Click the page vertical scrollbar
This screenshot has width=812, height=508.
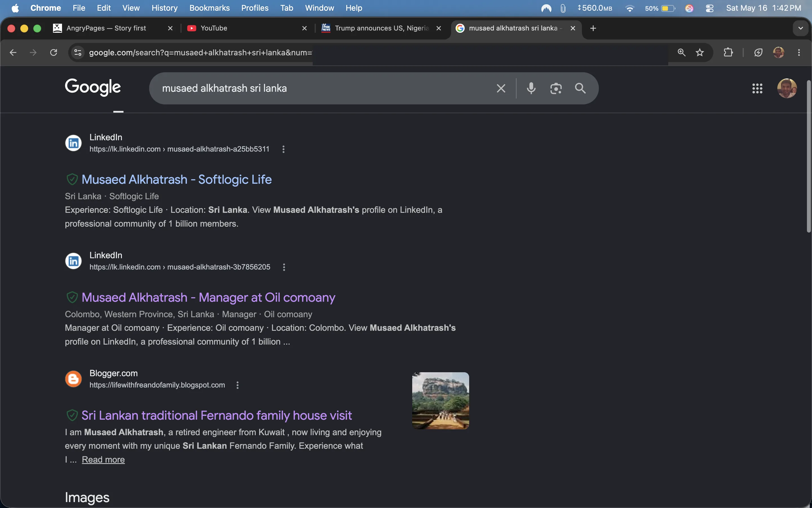tap(809, 156)
